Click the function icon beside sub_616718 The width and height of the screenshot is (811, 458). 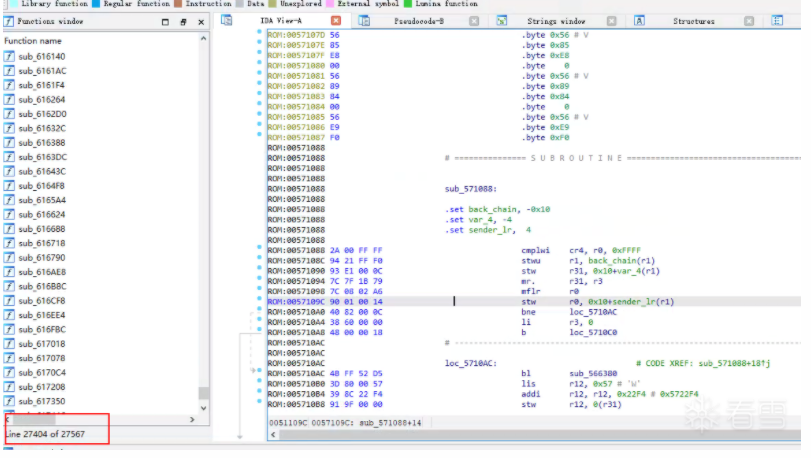point(9,243)
